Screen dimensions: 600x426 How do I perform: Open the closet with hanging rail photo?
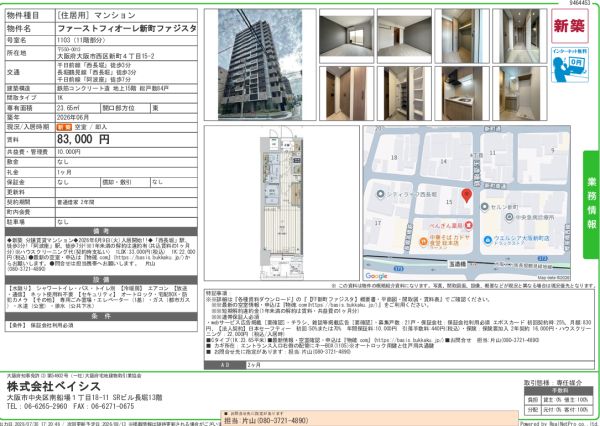click(462, 36)
